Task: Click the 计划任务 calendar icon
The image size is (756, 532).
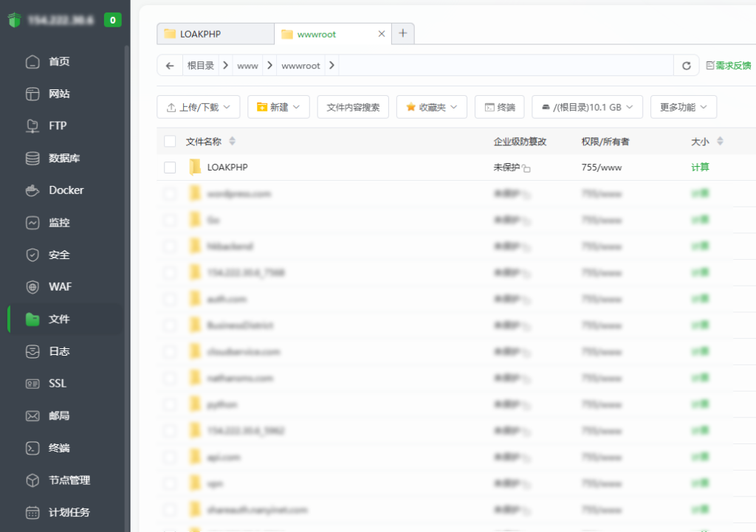Action: tap(32, 512)
